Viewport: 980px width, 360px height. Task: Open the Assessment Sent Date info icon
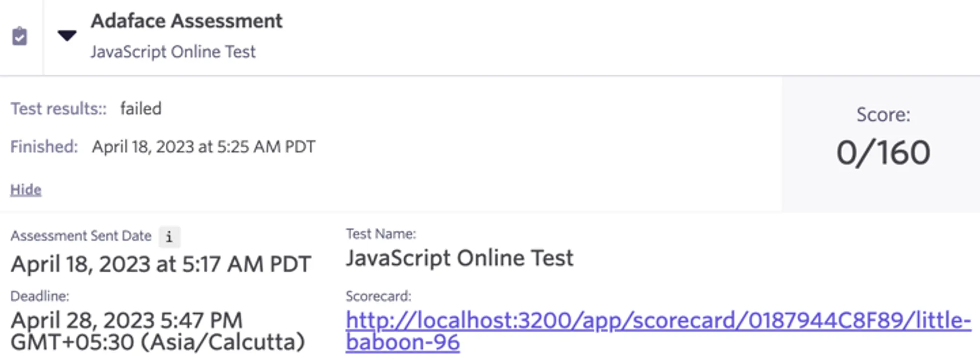point(170,237)
